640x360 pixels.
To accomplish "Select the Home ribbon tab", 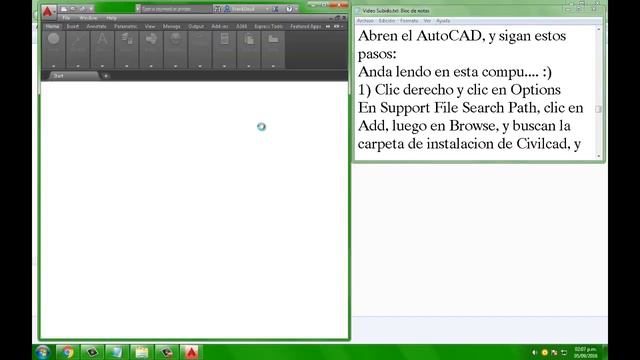I will (x=52, y=26).
